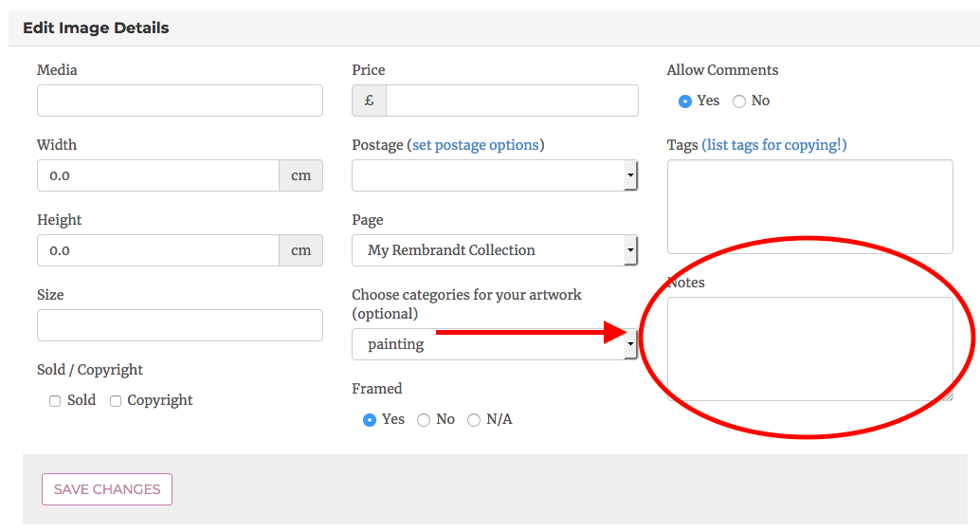Tick the Sold checkbox

click(x=55, y=401)
